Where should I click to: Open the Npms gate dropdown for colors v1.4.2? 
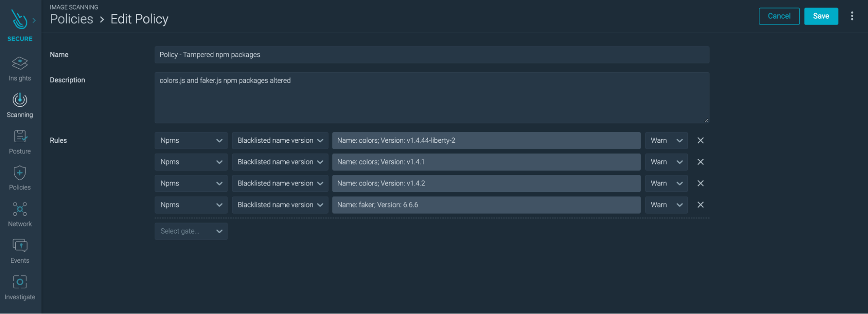[191, 183]
